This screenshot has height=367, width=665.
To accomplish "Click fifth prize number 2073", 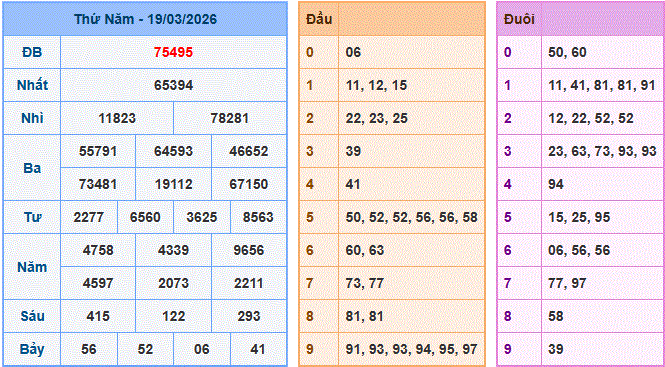I will [x=173, y=283].
